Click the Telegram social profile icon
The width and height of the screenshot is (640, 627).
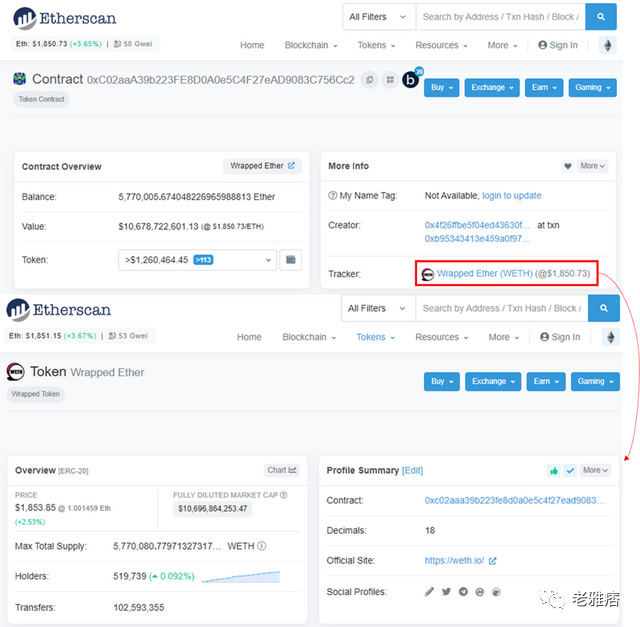coord(463,591)
